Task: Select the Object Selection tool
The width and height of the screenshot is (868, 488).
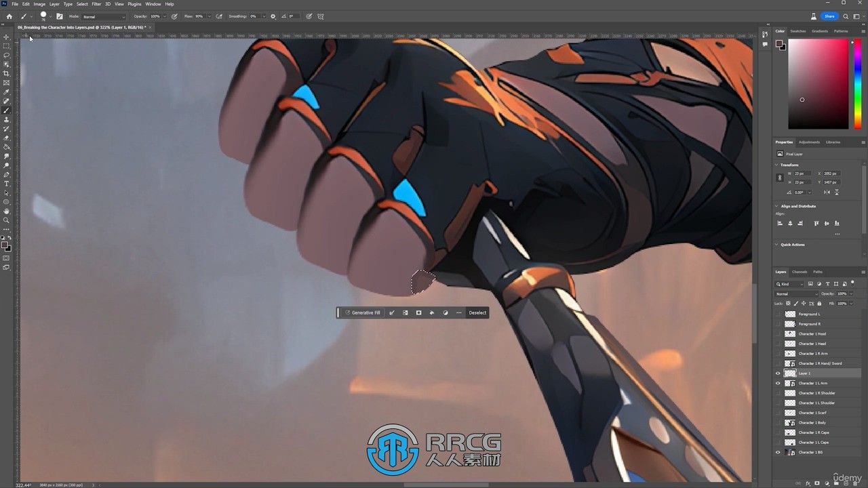Action: point(7,64)
